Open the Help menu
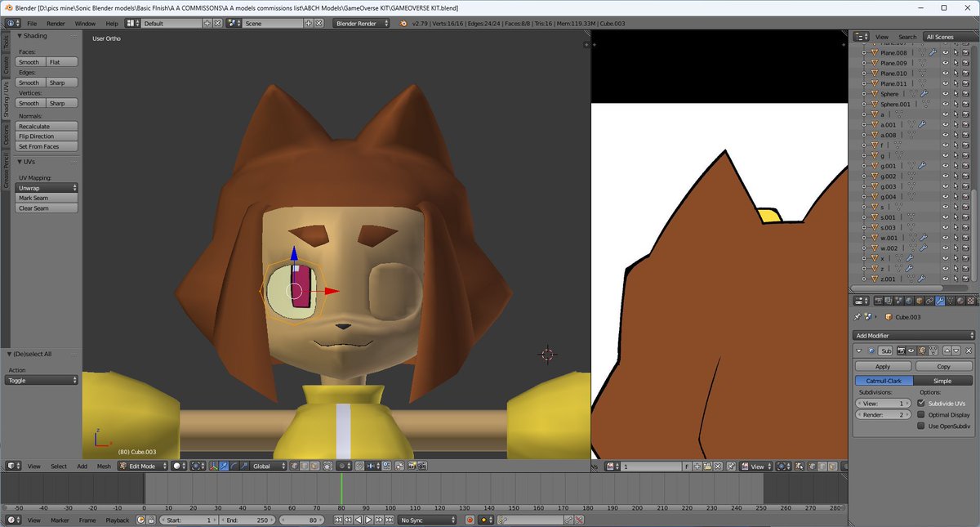Screen dimensions: 980x527 click(111, 24)
